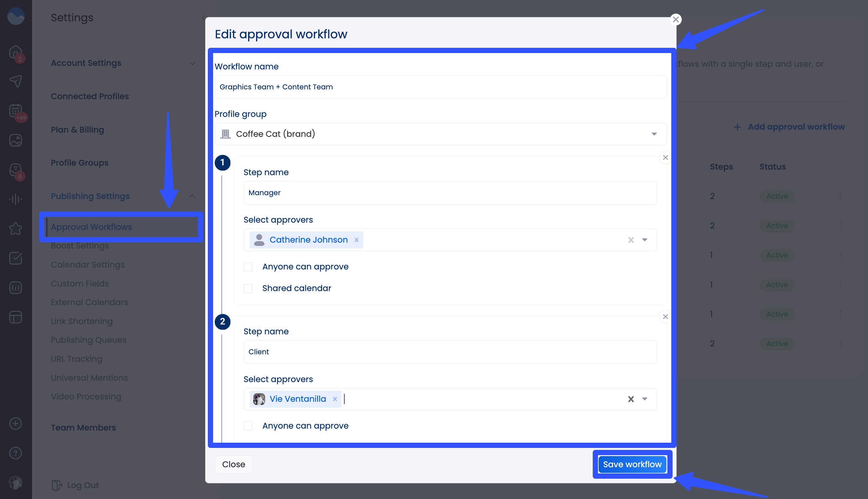Click the Workflow name input field

pyautogui.click(x=441, y=87)
